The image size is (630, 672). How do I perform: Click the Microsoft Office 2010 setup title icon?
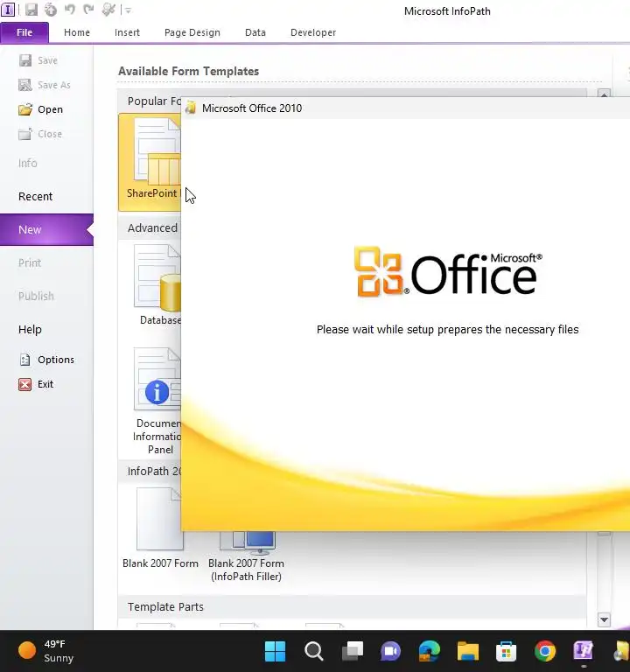click(190, 108)
